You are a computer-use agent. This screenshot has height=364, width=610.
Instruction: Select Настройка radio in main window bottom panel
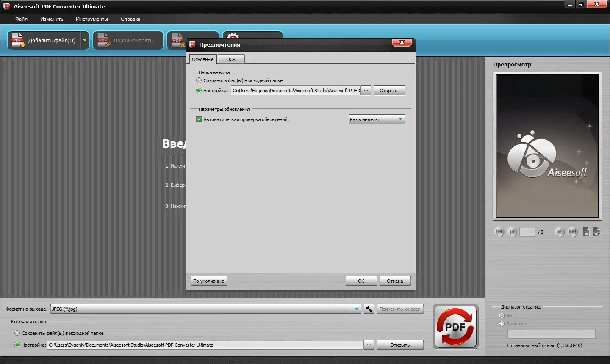tap(17, 345)
